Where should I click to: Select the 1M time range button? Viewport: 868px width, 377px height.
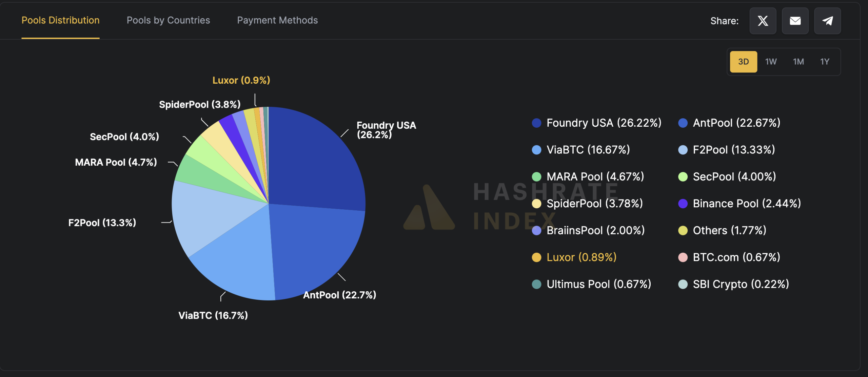coord(798,61)
